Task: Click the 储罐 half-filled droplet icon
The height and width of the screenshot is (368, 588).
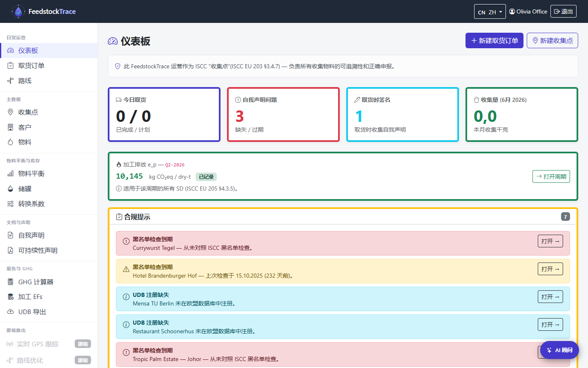Action: pos(11,188)
